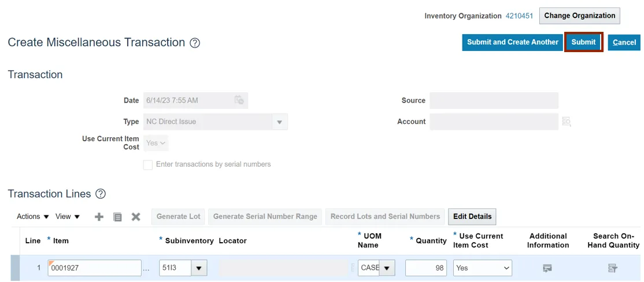644x282 pixels.
Task: Expand the UOM Name dropdown
Action: click(x=386, y=268)
